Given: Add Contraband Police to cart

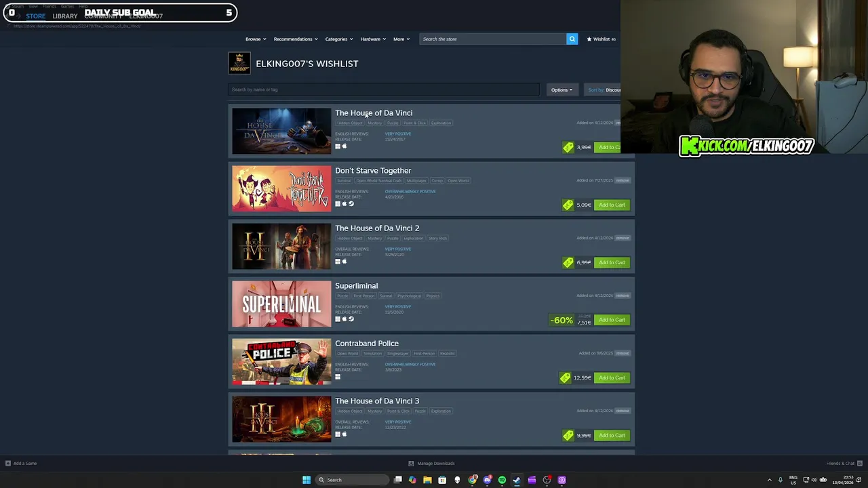Looking at the screenshot, I should coord(612,378).
